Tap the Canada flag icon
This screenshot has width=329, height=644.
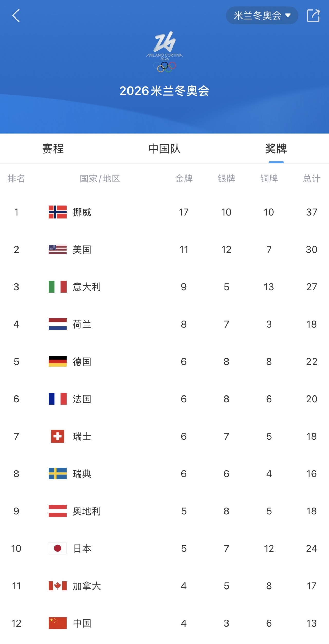tap(58, 586)
